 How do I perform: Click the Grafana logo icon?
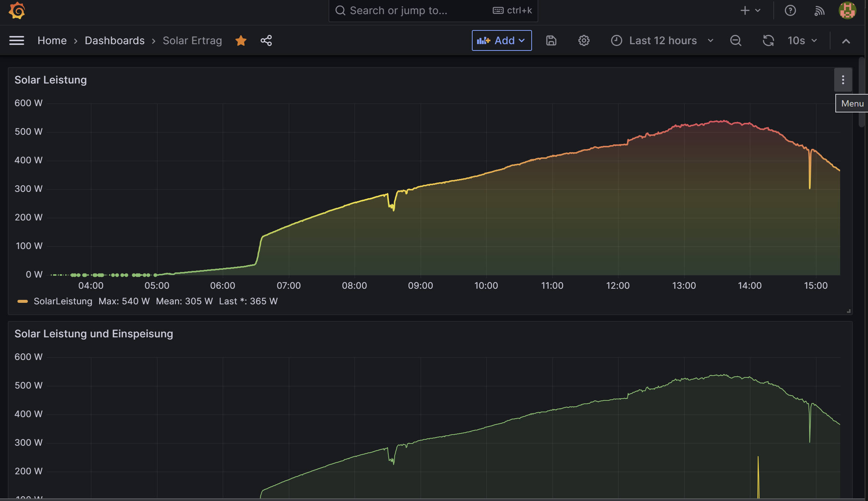coord(17,10)
